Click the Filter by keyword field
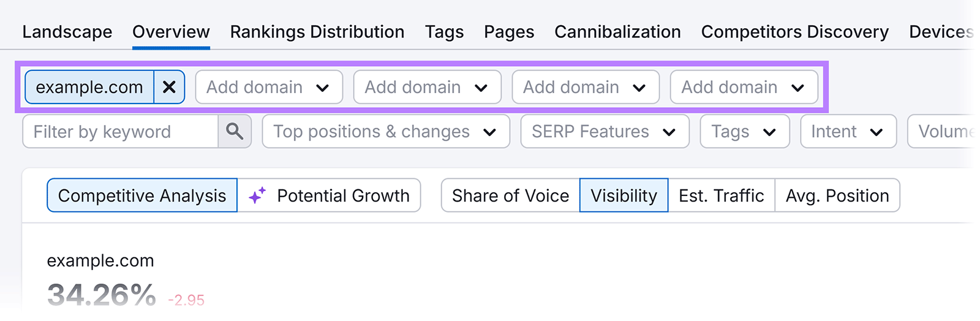 click(x=121, y=131)
